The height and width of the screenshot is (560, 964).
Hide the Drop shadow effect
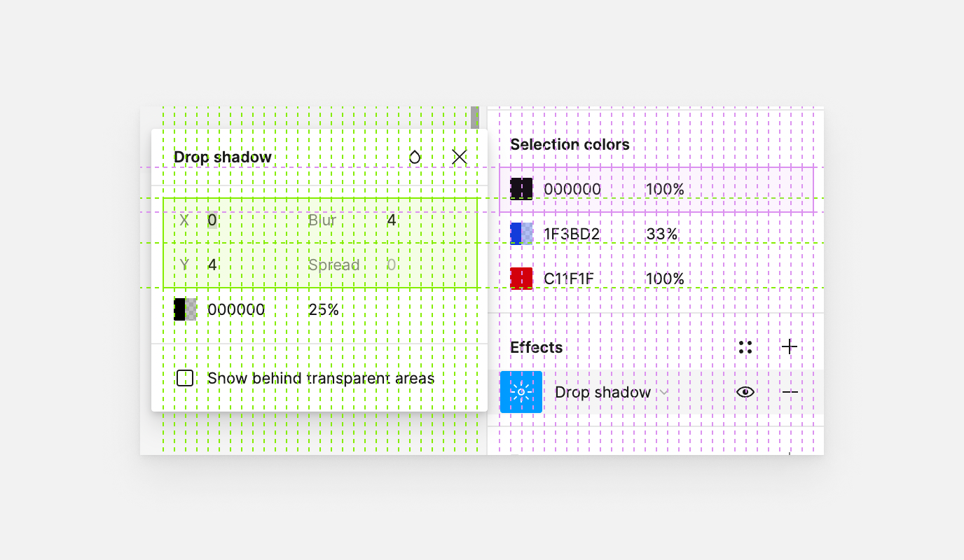click(x=745, y=392)
